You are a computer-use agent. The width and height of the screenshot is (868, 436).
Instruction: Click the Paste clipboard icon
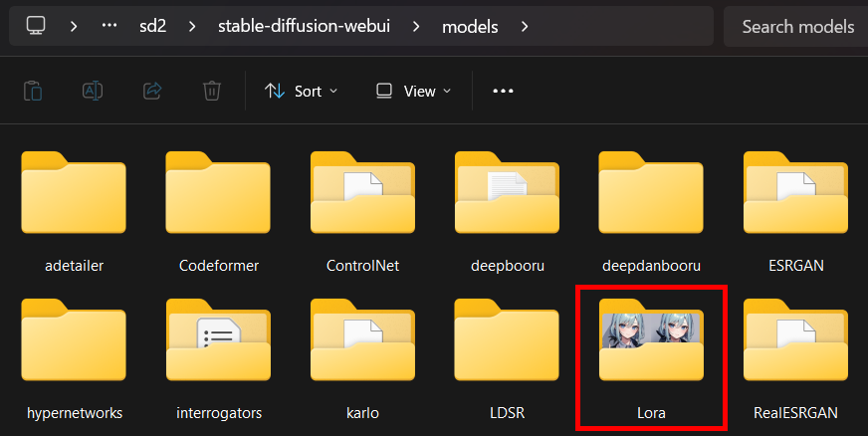[x=33, y=91]
